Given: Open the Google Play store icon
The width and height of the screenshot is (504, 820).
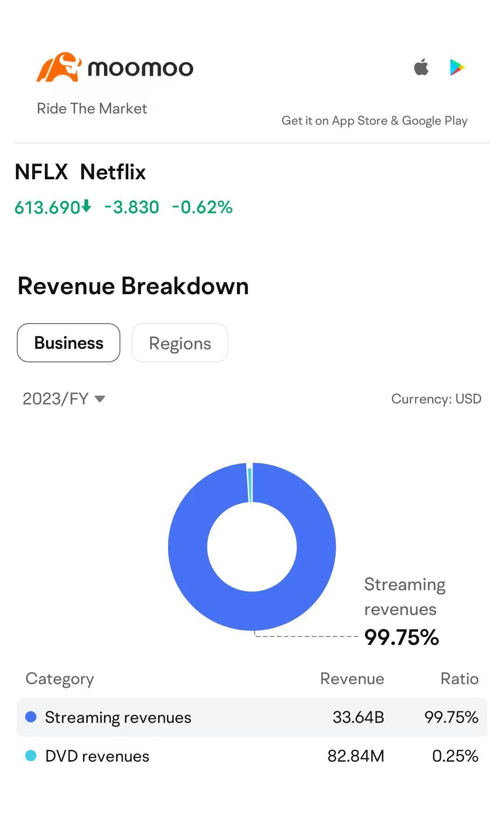Looking at the screenshot, I should coord(457,67).
